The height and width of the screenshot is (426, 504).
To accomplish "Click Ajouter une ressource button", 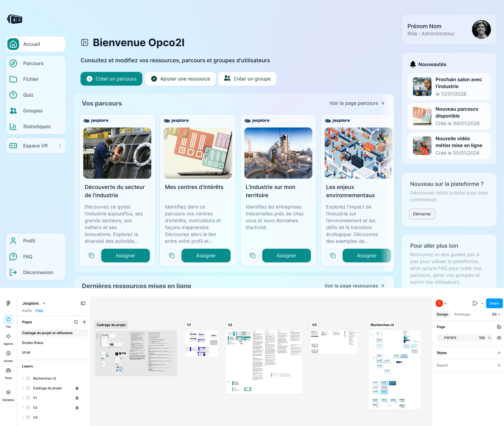I will 180,79.
